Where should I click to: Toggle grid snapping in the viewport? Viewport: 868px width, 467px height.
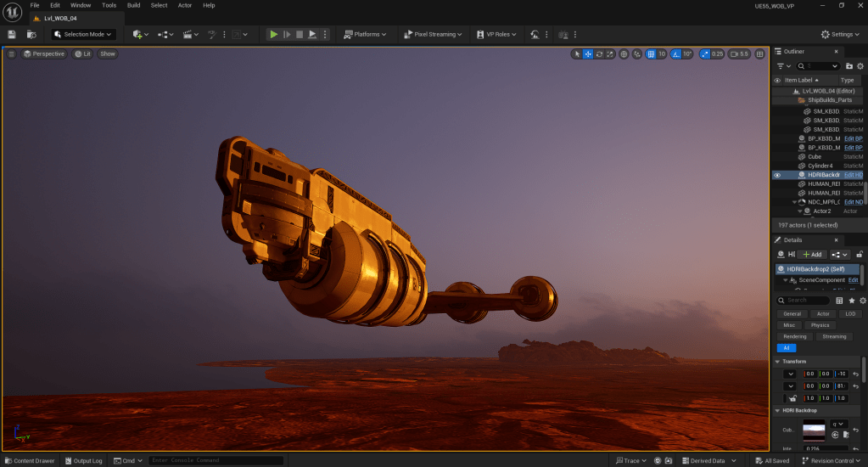(651, 53)
